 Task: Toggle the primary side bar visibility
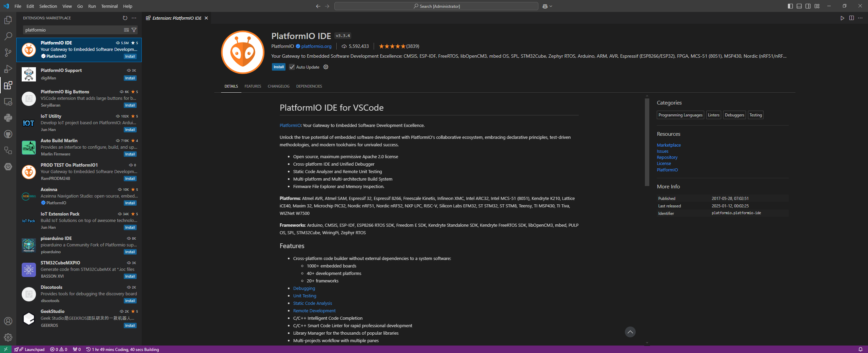point(790,6)
